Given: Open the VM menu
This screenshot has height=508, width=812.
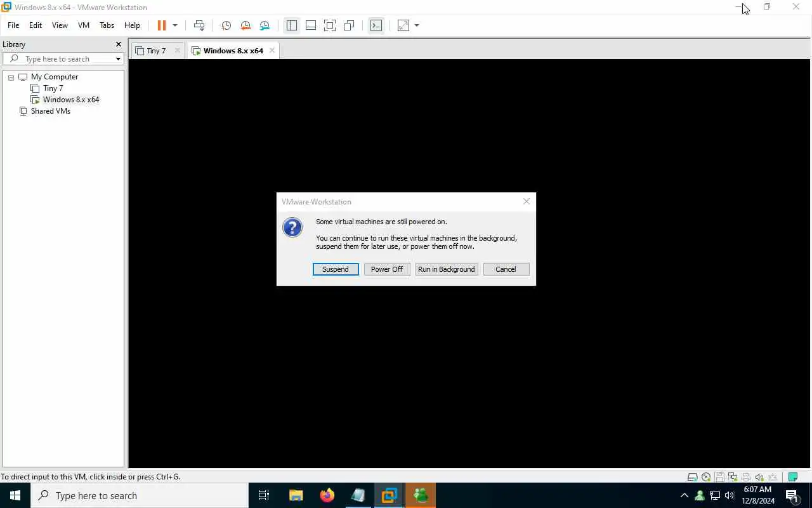Looking at the screenshot, I should click(84, 25).
